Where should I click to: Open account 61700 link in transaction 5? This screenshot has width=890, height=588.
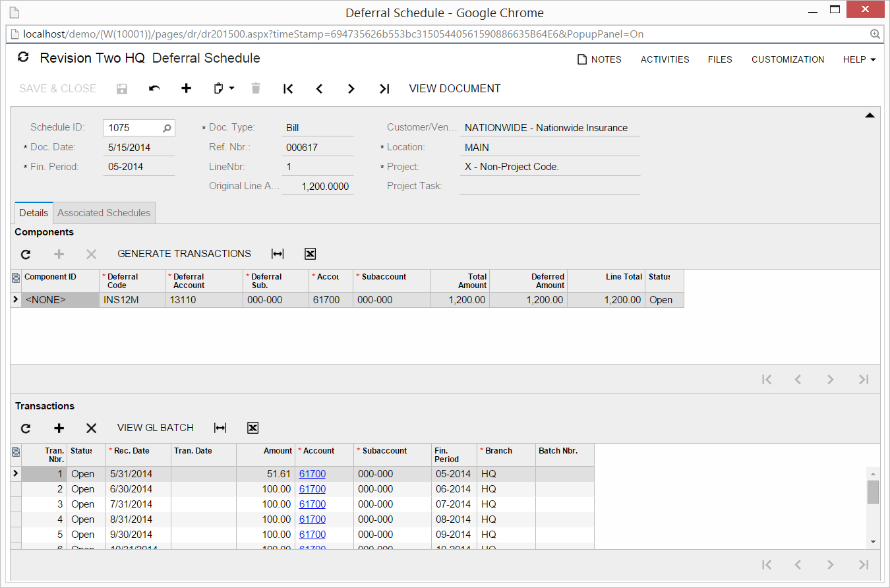(x=312, y=535)
